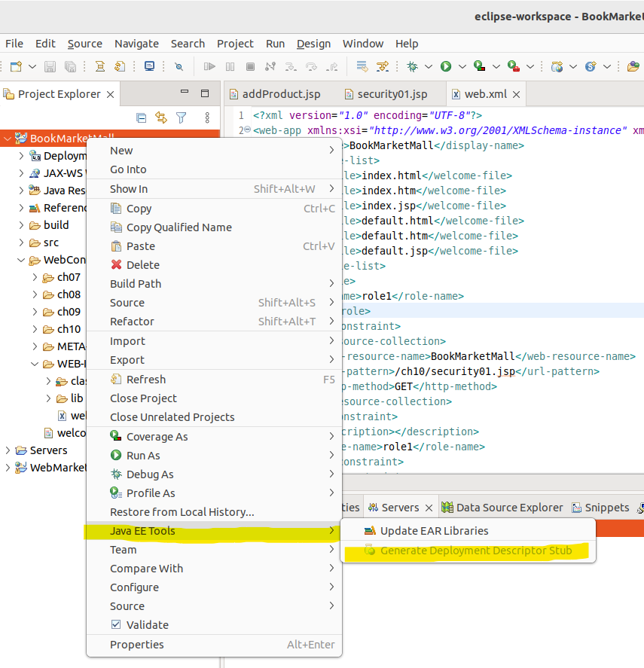Close the web.xml editor tab

click(x=516, y=95)
